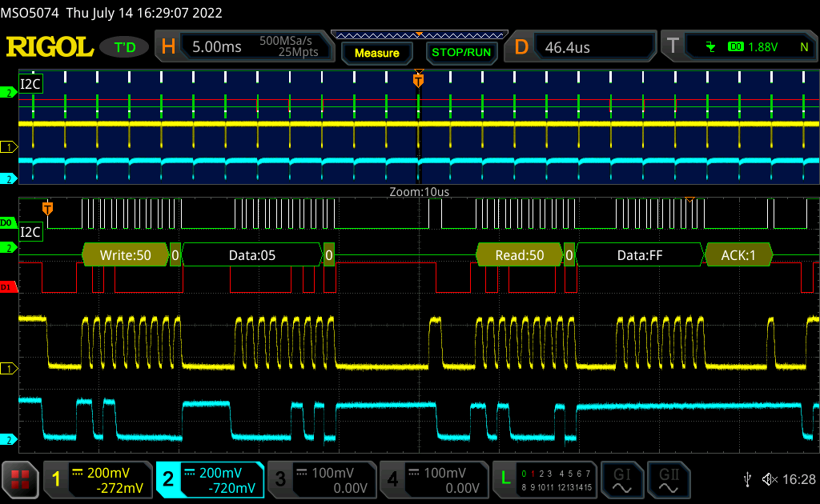Click the I2C decode label in overview
This screenshot has height=504, width=820.
(x=30, y=84)
